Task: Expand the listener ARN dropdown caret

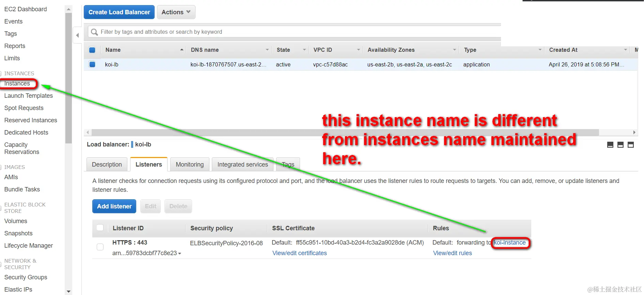Action: (x=180, y=253)
